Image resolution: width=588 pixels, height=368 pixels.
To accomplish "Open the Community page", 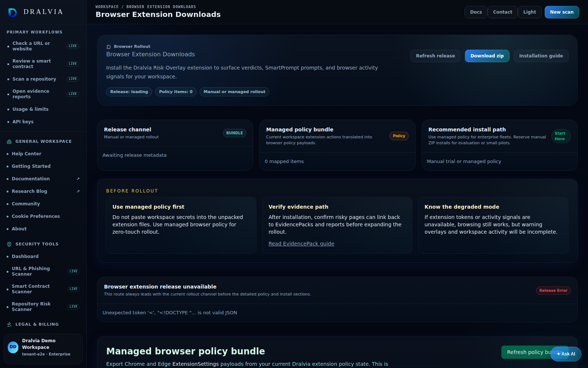I will point(43,204).
